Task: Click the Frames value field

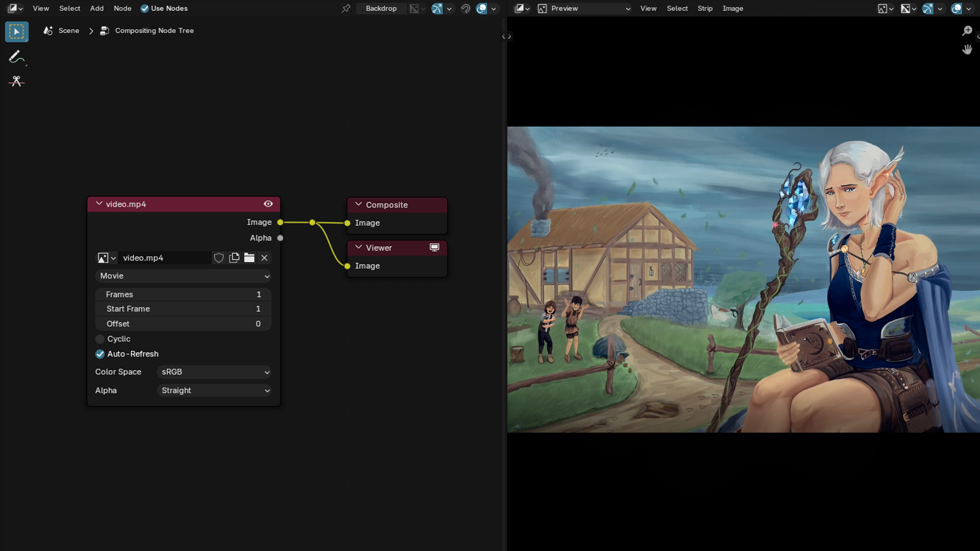Action: (183, 294)
